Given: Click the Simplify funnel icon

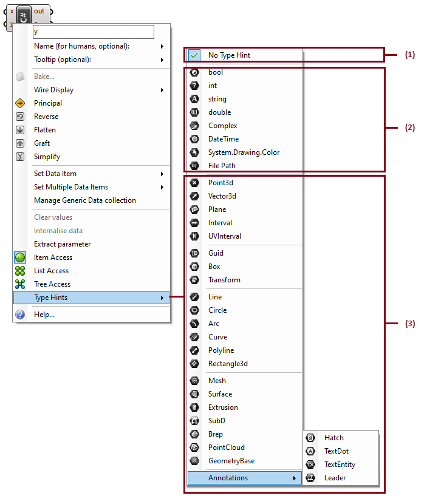Looking at the screenshot, I should 20,157.
